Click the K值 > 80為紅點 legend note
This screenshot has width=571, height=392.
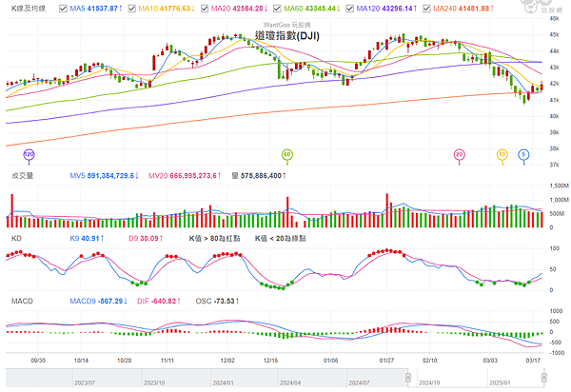point(214,239)
